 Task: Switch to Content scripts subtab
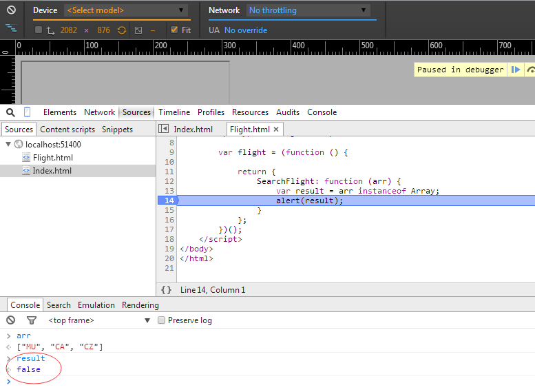point(67,130)
